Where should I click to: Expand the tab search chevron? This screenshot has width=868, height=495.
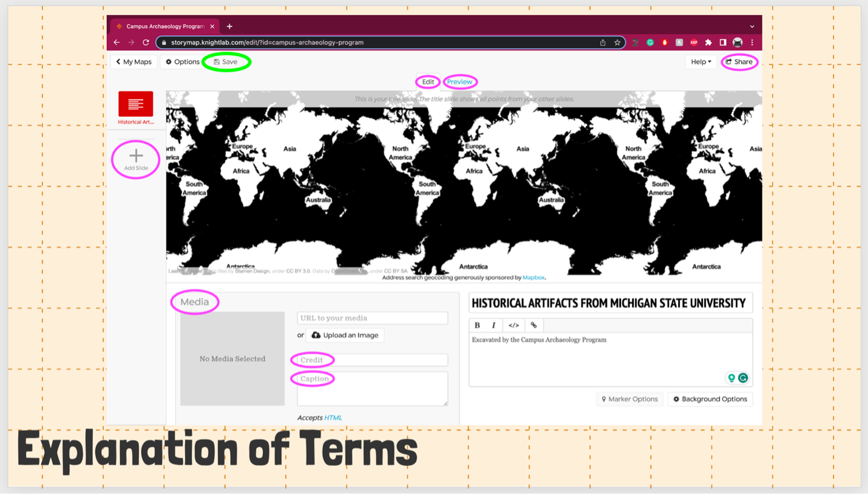point(752,27)
